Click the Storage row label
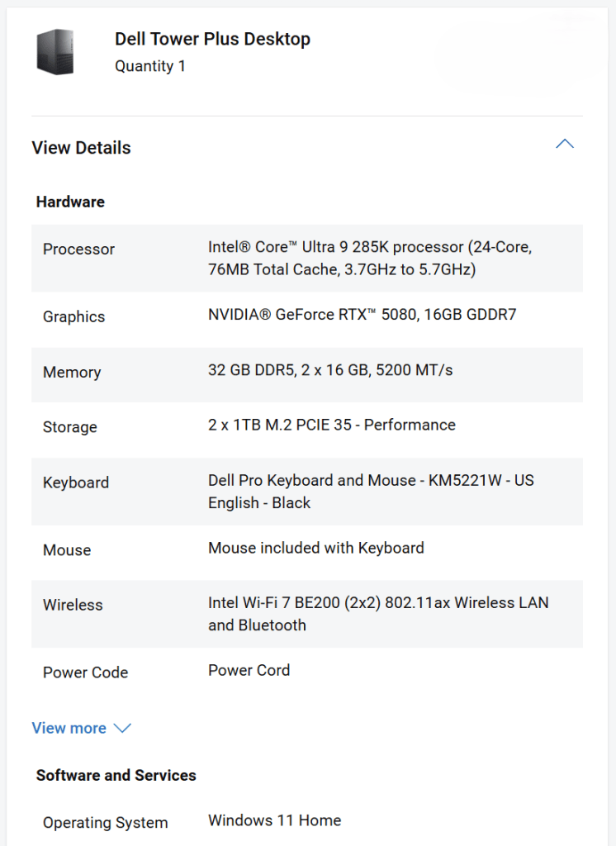The height and width of the screenshot is (846, 616). [x=69, y=427]
